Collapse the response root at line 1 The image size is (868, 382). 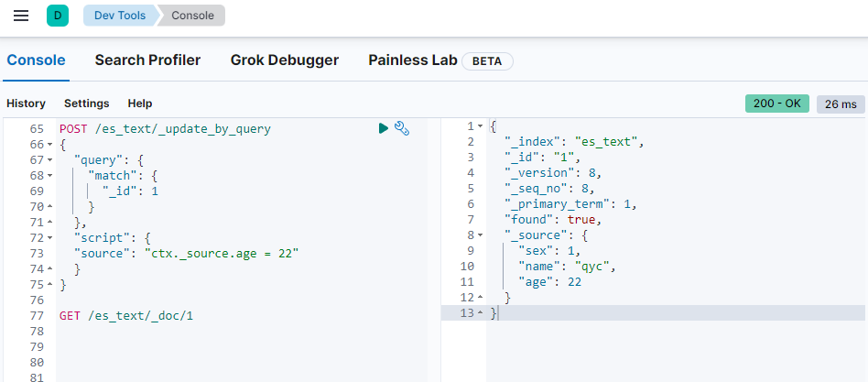tap(482, 126)
